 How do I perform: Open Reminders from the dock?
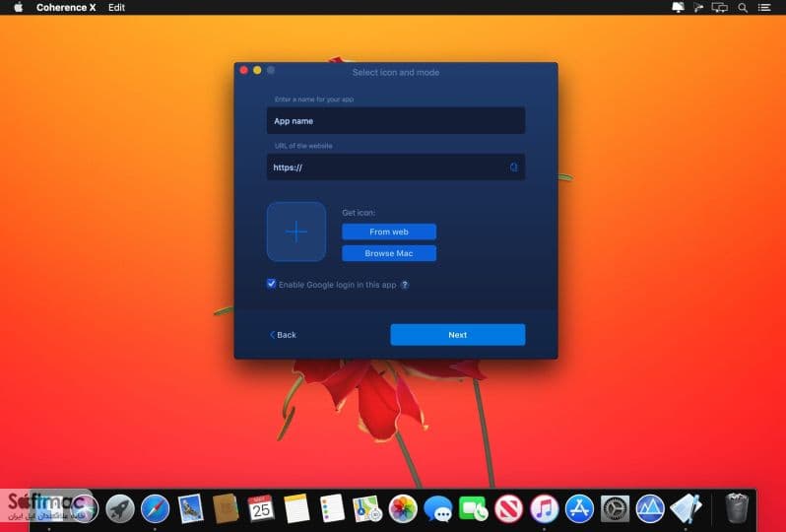pos(332,508)
